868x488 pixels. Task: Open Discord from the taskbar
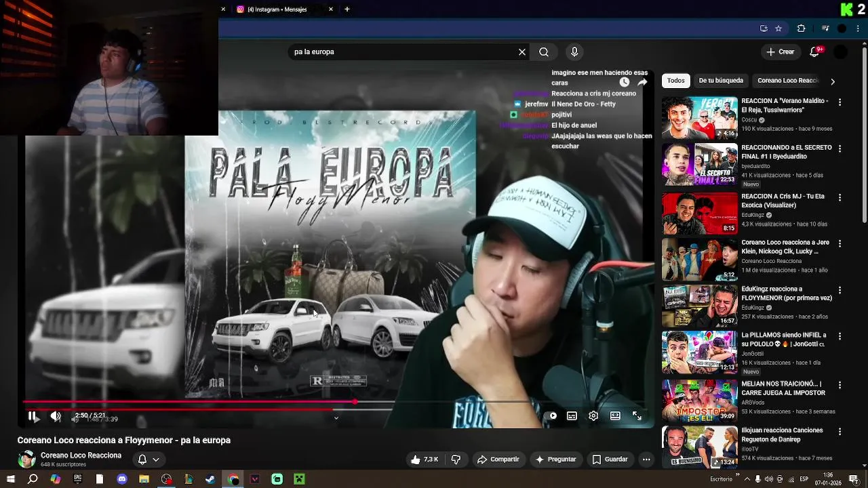point(122,479)
